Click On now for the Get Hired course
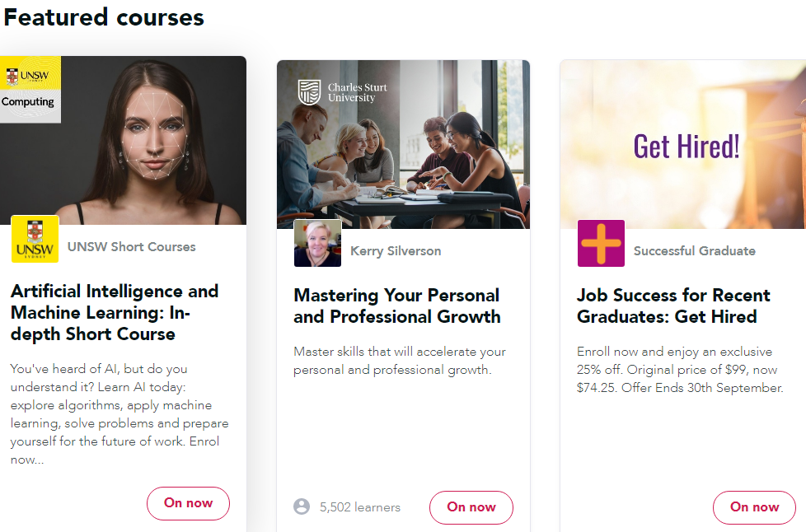The width and height of the screenshot is (806, 532). pyautogui.click(x=753, y=506)
